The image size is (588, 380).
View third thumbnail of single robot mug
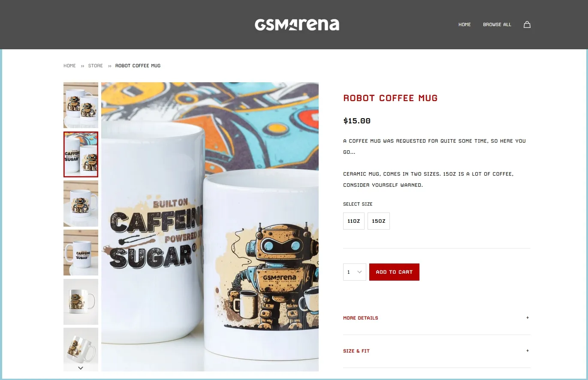81,203
